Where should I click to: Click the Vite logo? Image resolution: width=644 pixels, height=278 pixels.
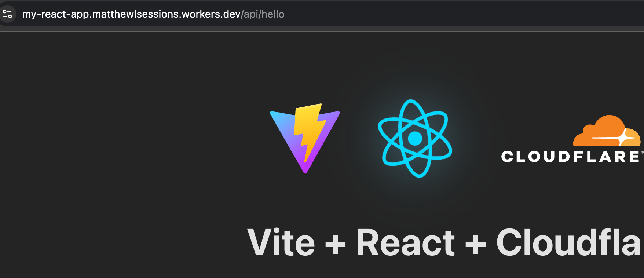(x=305, y=139)
